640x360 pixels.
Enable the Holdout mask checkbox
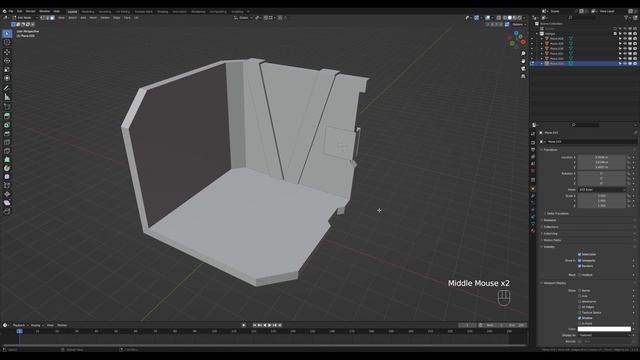coord(579,275)
